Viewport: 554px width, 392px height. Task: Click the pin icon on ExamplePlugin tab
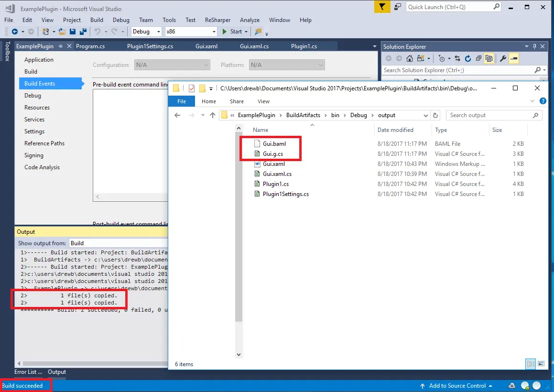point(60,46)
